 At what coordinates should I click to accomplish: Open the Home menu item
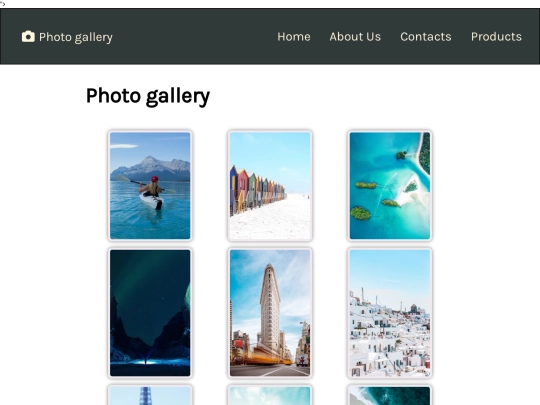coord(294,37)
